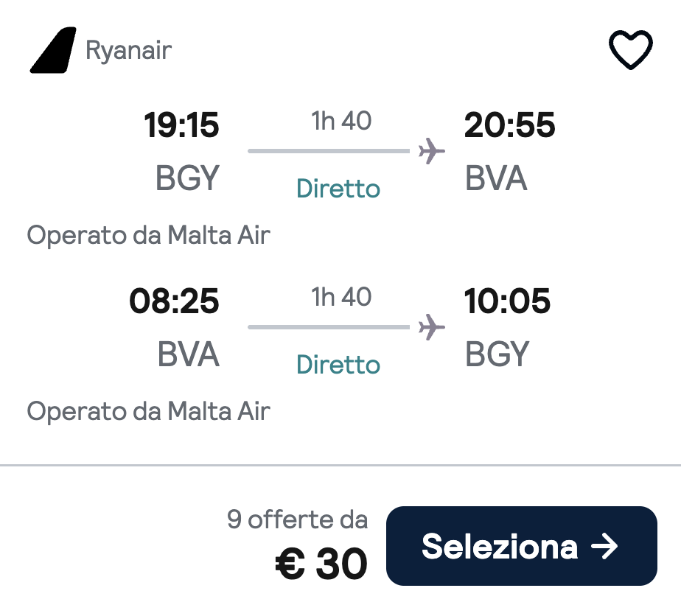Expand the 9 offerte da offers list
The height and width of the screenshot is (616, 681).
pyautogui.click(x=298, y=519)
